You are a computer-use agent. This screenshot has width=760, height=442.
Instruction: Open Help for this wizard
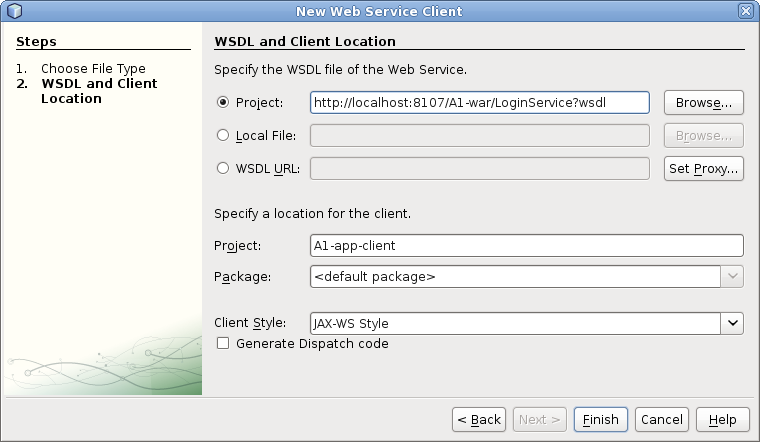[x=722, y=419]
